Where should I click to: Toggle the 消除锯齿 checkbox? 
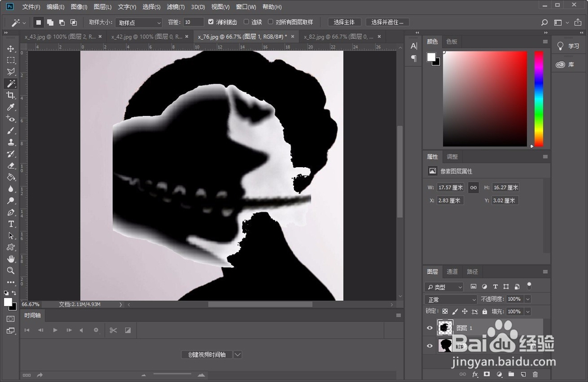click(210, 22)
